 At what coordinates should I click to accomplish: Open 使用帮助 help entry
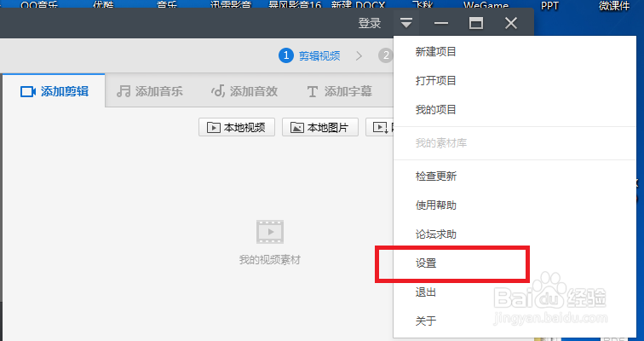tap(436, 205)
